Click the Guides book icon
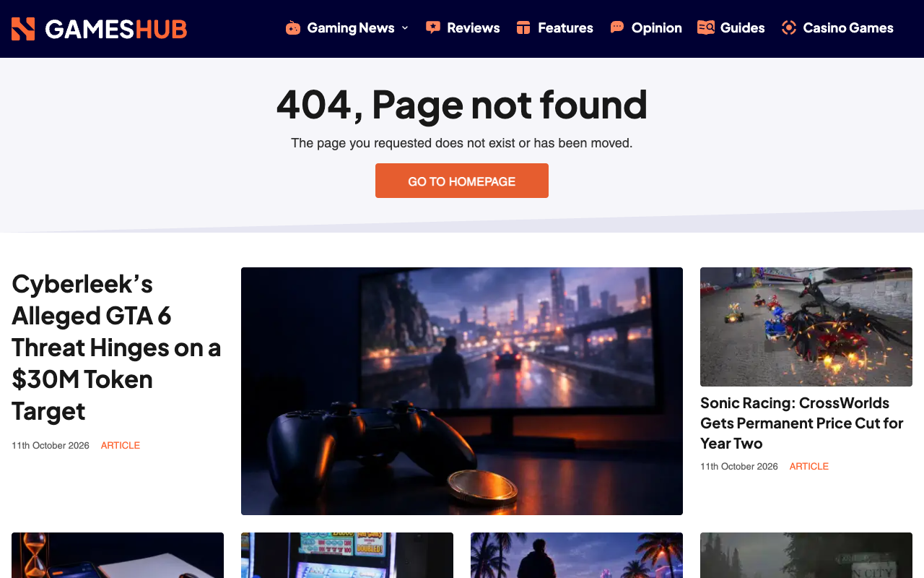The height and width of the screenshot is (578, 924). (x=706, y=27)
